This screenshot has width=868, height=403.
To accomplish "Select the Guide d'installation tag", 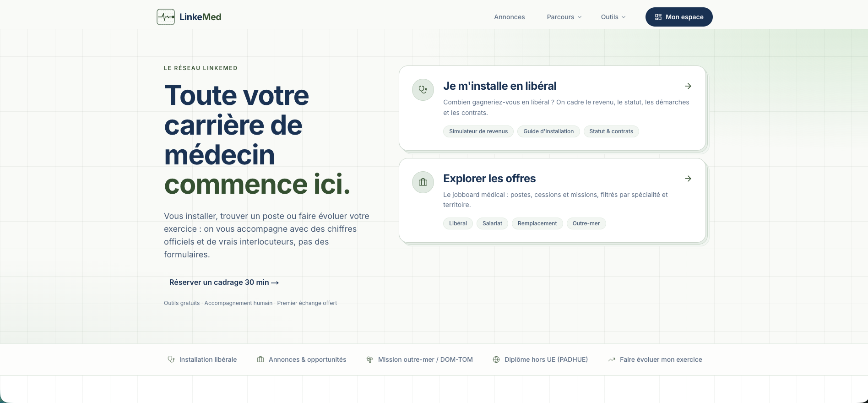I will point(548,131).
